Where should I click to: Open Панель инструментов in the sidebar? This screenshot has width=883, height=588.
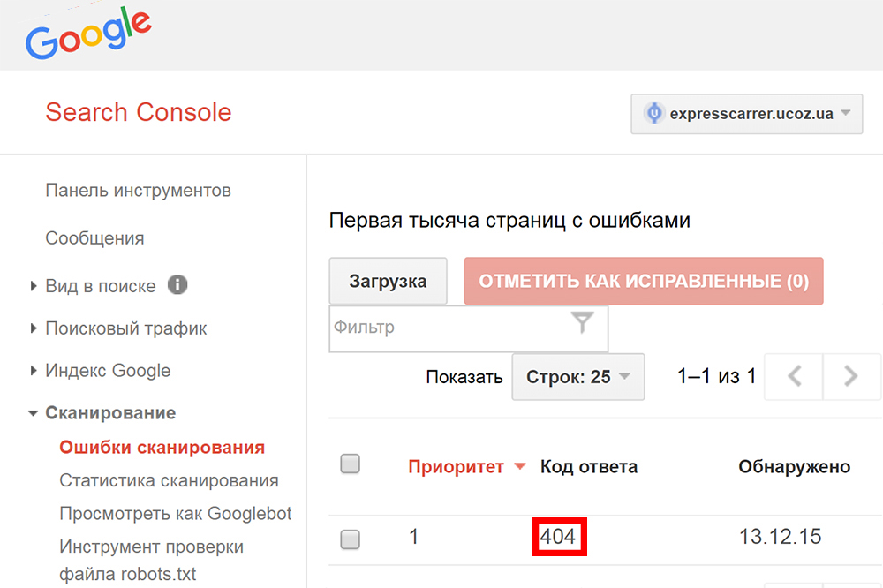138,191
